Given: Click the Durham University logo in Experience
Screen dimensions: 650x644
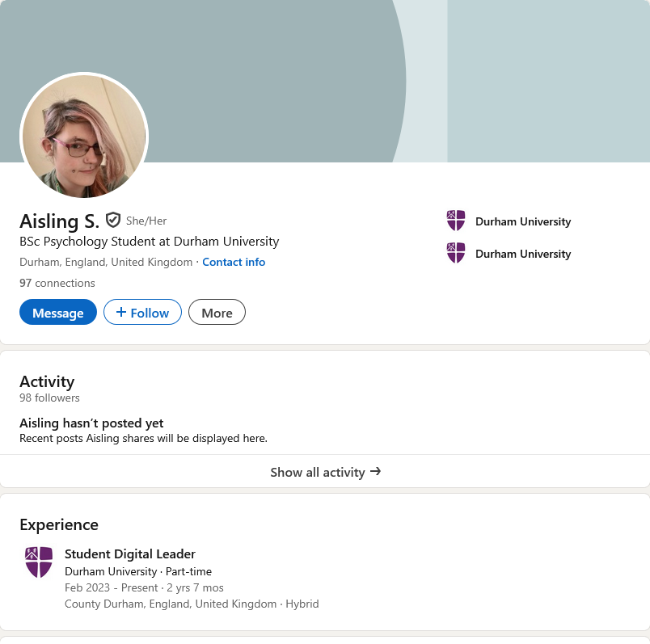Looking at the screenshot, I should click(x=39, y=562).
